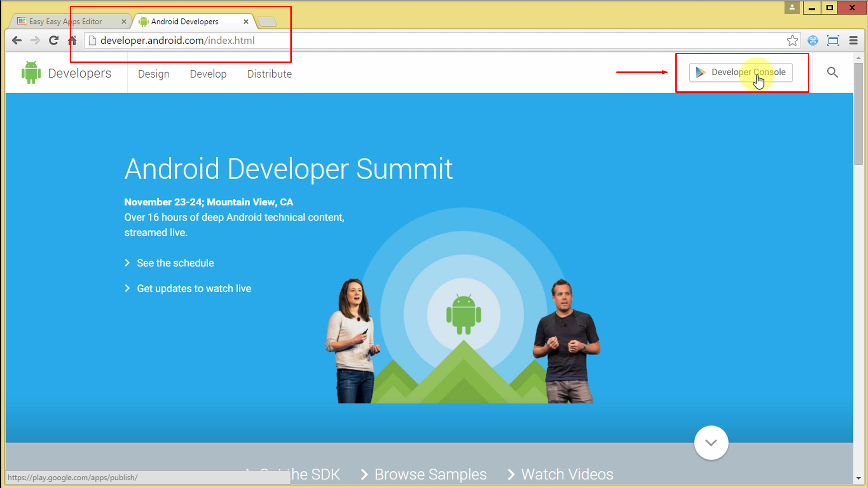Screen dimensions: 868x488
Task: Click the See the schedule link
Action: 175,263
